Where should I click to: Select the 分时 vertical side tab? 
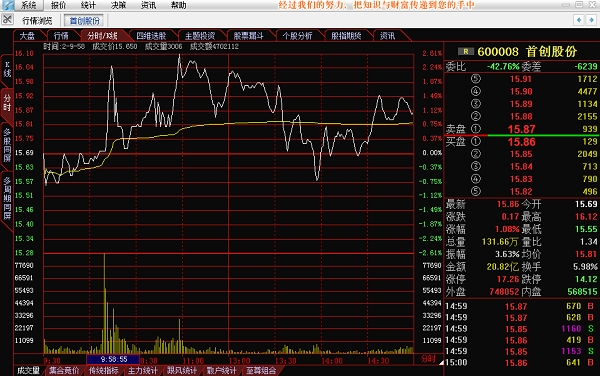coord(7,103)
